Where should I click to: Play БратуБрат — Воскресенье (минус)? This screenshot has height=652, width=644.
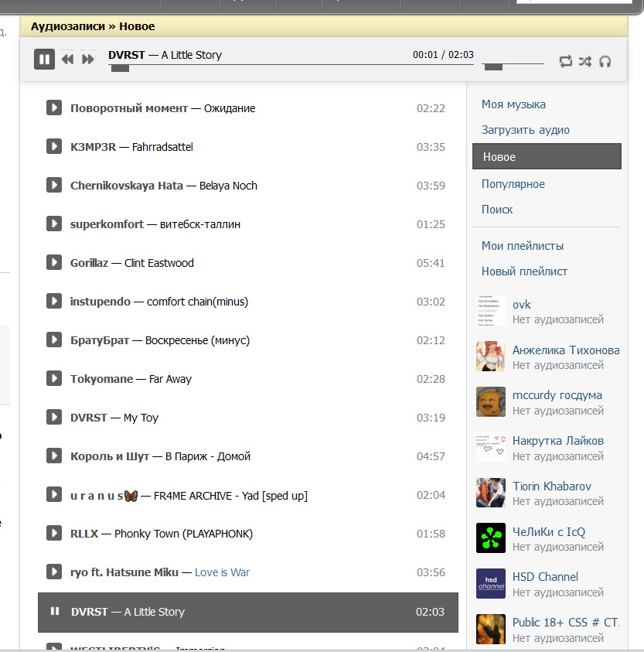pyautogui.click(x=53, y=340)
